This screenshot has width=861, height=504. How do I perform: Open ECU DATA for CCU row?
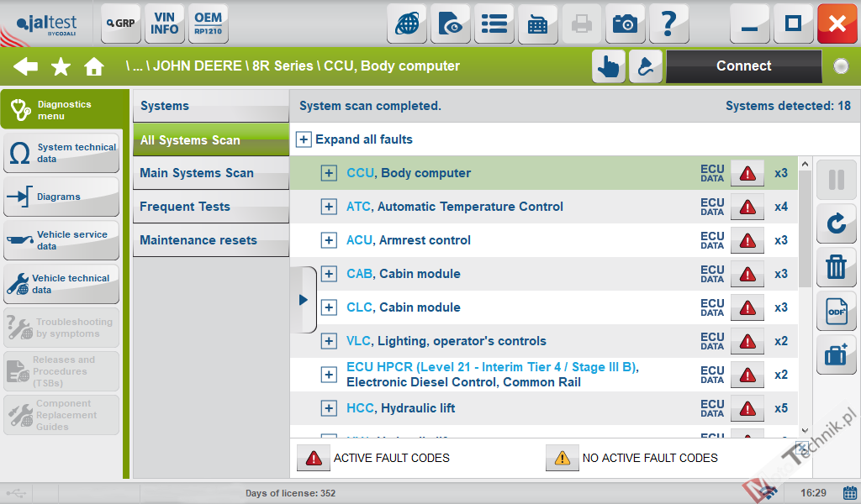click(712, 173)
